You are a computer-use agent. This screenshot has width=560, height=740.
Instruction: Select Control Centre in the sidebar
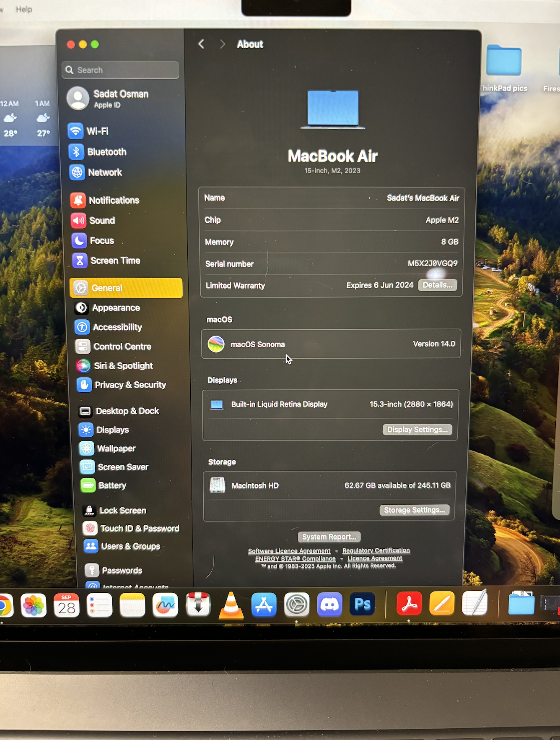tap(113, 347)
